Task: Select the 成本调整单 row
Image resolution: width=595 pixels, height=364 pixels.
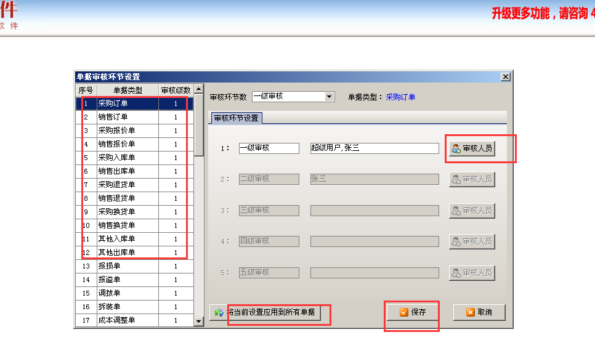Action: coord(135,320)
